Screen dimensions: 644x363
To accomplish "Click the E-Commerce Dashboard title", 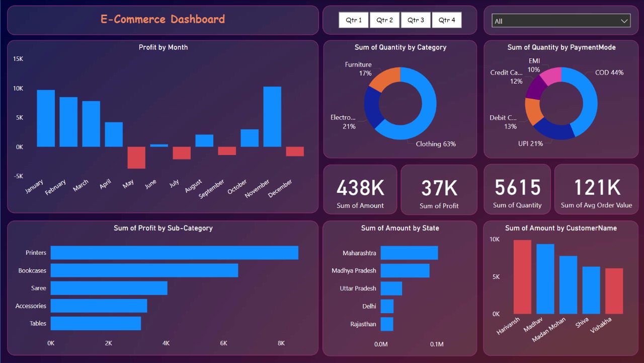I will tap(163, 19).
